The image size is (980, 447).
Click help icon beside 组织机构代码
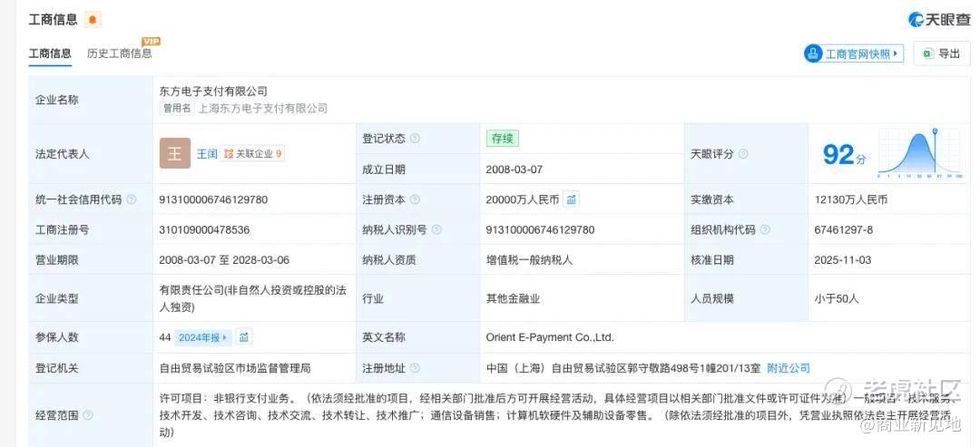point(765,229)
